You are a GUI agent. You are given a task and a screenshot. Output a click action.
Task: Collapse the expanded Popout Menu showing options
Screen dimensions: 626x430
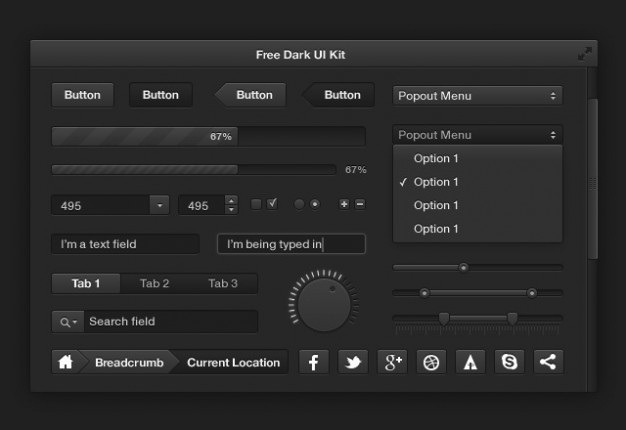477,135
